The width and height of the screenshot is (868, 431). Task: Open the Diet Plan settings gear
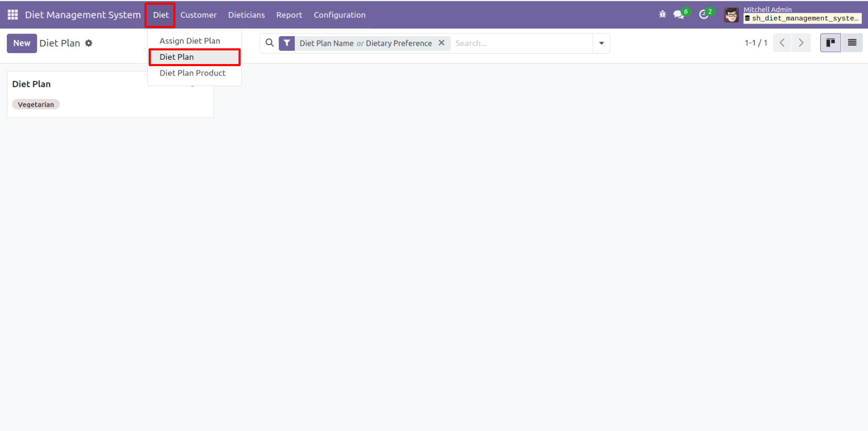89,43
